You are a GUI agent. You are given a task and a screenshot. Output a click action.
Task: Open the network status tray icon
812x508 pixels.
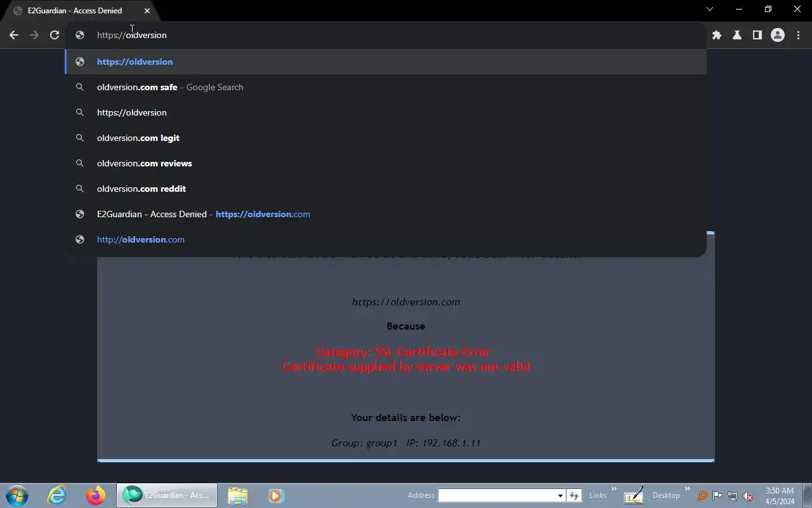733,496
